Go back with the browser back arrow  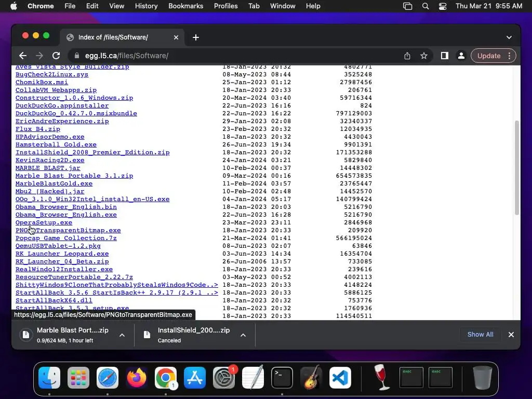pyautogui.click(x=23, y=56)
